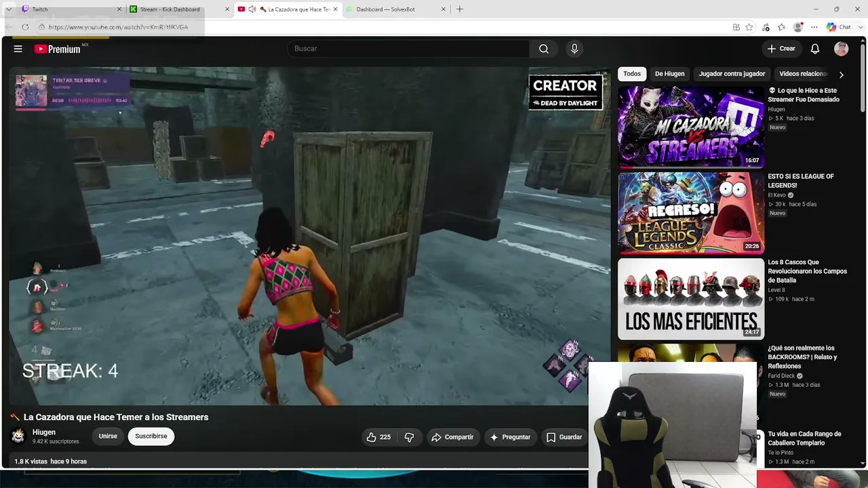The width and height of the screenshot is (868, 488).
Task: Open 'Tu vida en Cada Rango' video title
Action: tap(804, 439)
